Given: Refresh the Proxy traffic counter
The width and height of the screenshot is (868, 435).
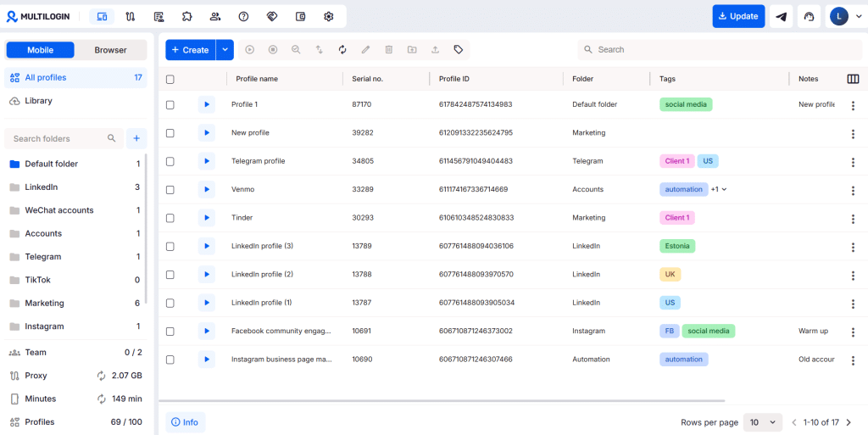Looking at the screenshot, I should point(102,376).
